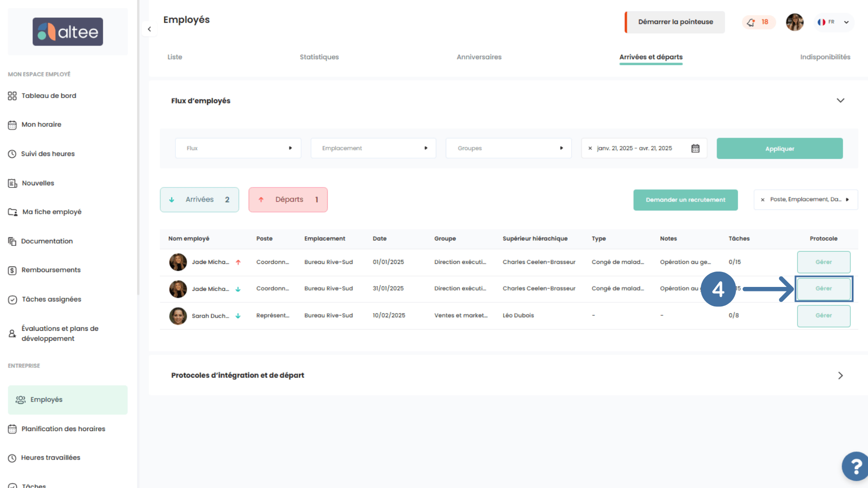Click the date range input field
Screen dimensions: 868x488
(644, 148)
